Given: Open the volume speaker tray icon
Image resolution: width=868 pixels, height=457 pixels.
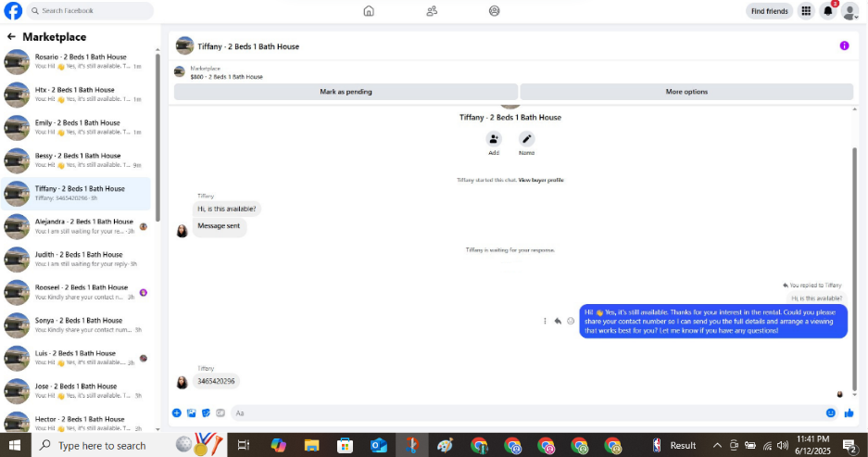Looking at the screenshot, I should [783, 445].
